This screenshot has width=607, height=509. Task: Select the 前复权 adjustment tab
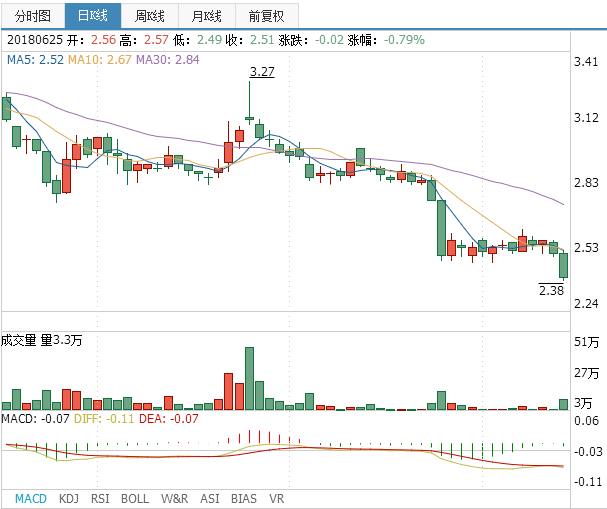267,16
